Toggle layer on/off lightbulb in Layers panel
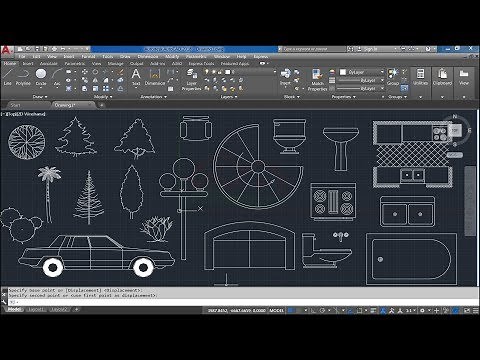The height and width of the screenshot is (360, 480). [207, 72]
